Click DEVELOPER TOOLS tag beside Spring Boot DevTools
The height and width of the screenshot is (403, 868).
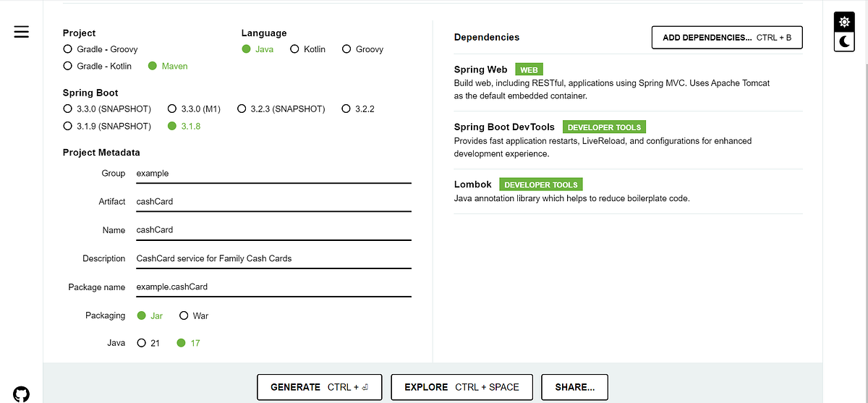click(x=604, y=127)
